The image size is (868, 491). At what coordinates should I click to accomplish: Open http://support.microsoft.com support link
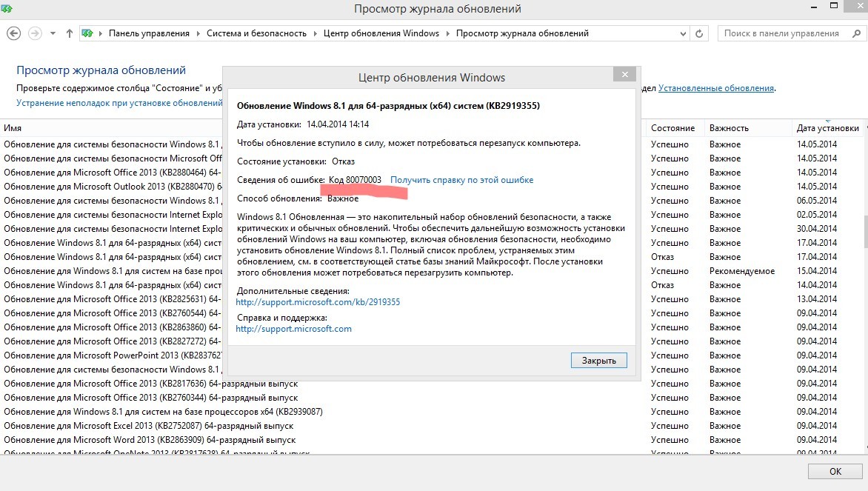(x=293, y=329)
